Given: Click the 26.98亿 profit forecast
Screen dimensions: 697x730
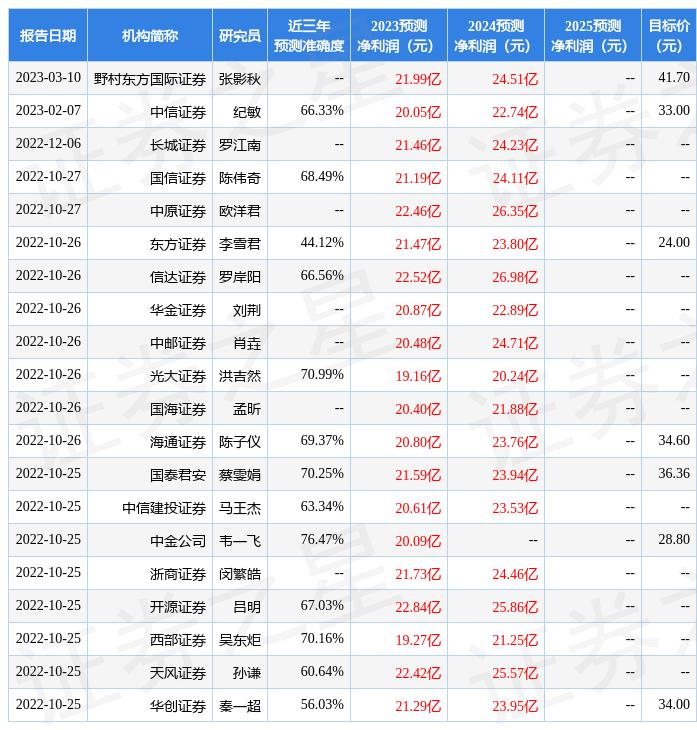Looking at the screenshot, I should tap(515, 277).
